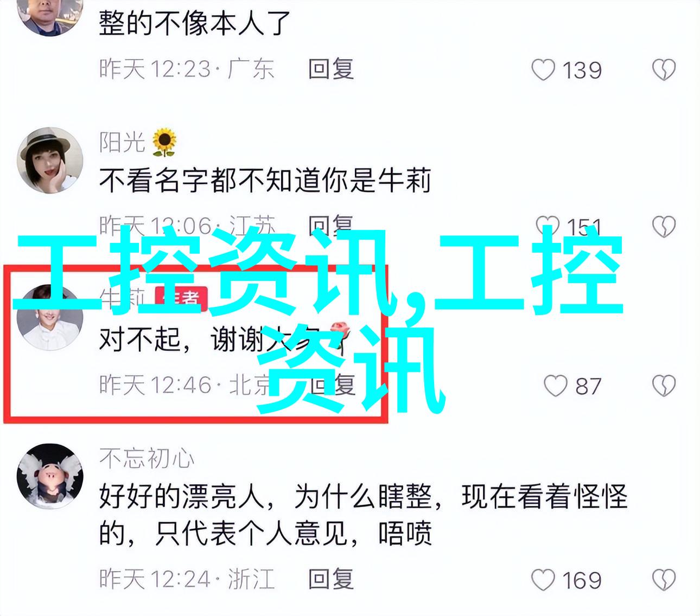700x616 pixels.
Task: Open the author avatar in red box
Action: (x=50, y=318)
